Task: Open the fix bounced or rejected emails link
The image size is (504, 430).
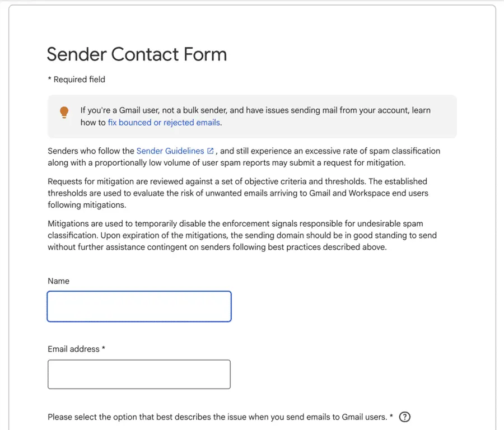Action: 164,122
